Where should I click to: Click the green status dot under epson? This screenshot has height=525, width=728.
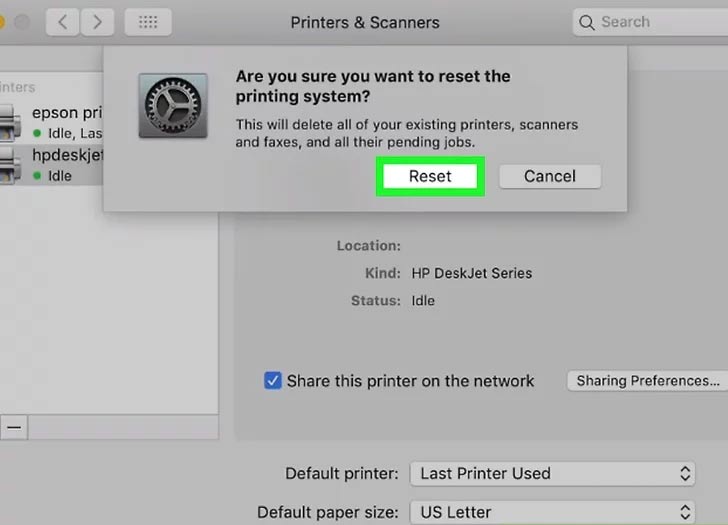point(37,133)
